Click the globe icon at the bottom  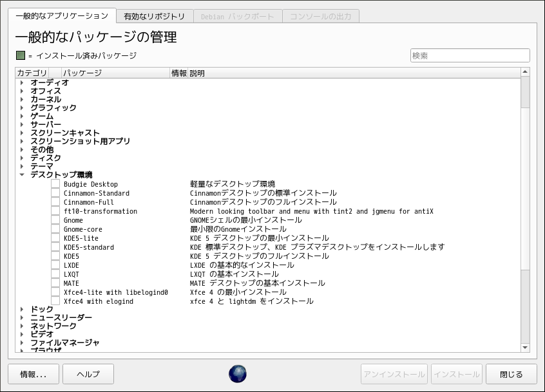(x=238, y=374)
